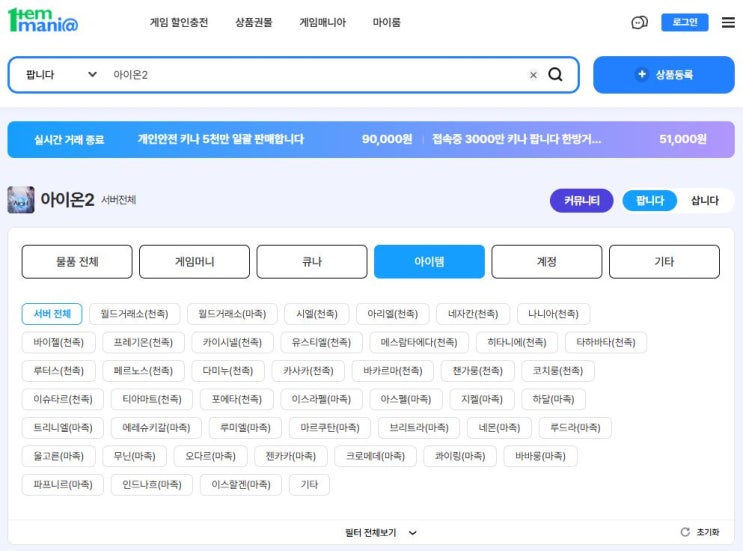The height and width of the screenshot is (551, 743).
Task: Select the 기타 server chip in last row
Action: pyautogui.click(x=309, y=484)
